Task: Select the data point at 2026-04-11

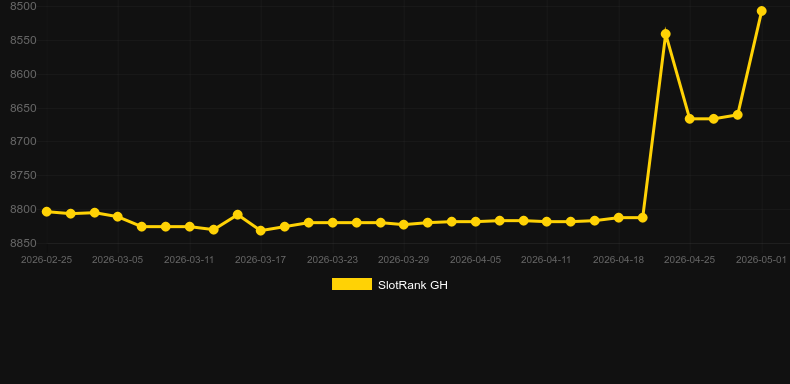Action: tap(547, 222)
